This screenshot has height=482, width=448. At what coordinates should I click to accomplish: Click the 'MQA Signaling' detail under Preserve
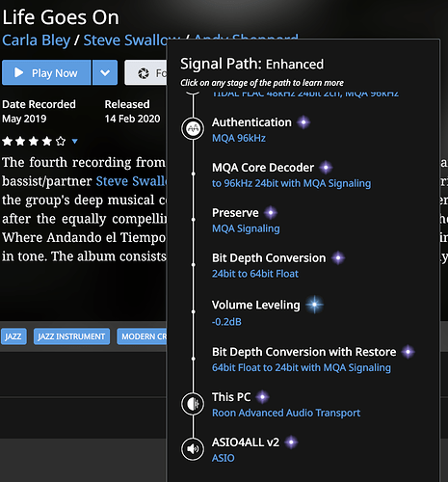246,228
